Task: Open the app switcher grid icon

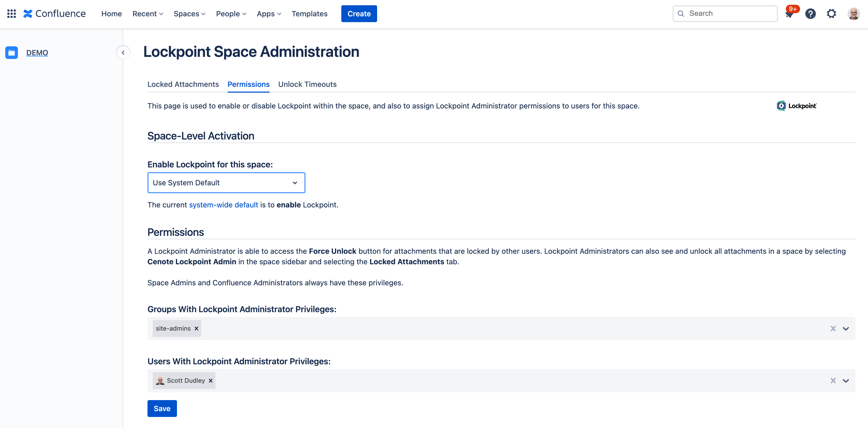Action: tap(12, 14)
